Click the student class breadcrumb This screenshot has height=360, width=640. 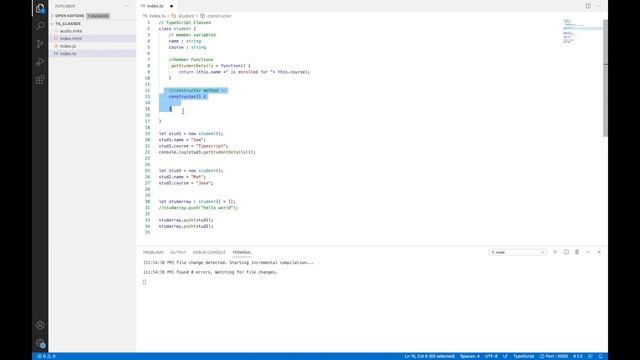coord(186,16)
